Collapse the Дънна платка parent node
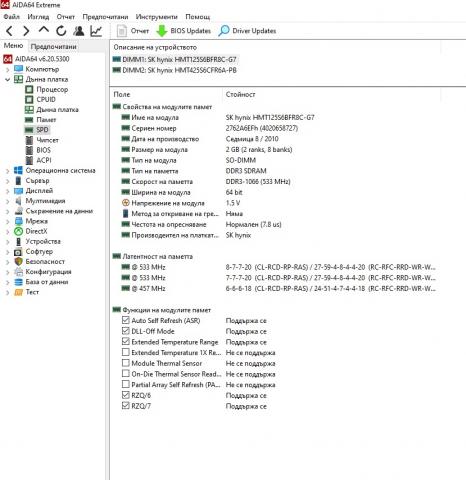The width and height of the screenshot is (466, 480). (x=7, y=80)
